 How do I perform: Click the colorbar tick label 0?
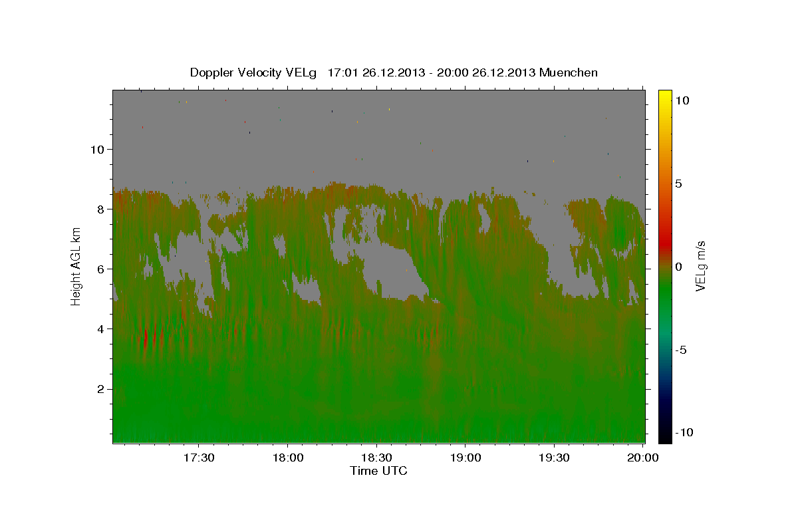[x=678, y=267]
